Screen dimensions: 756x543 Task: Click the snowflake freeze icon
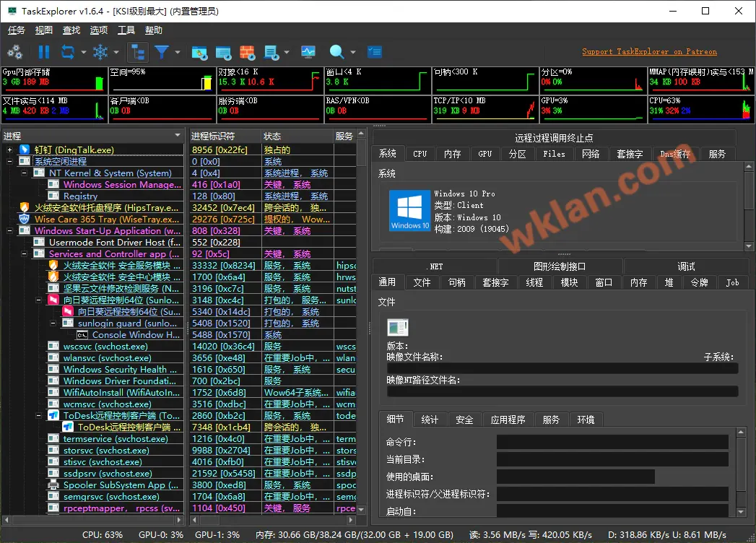coord(100,51)
